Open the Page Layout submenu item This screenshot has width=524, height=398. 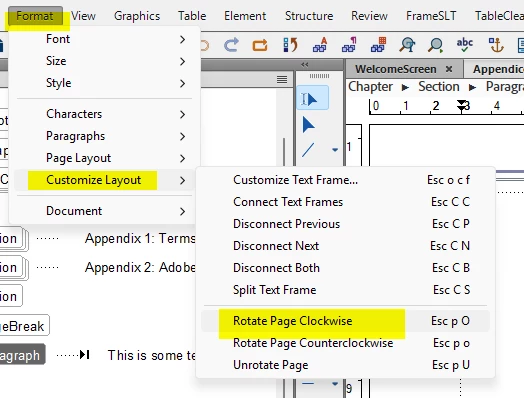[x=105, y=158]
